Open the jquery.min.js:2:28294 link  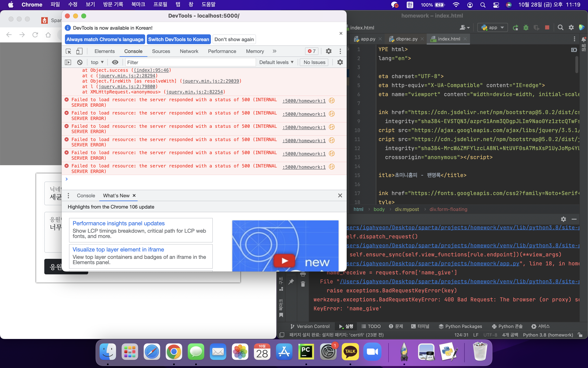pos(127,76)
